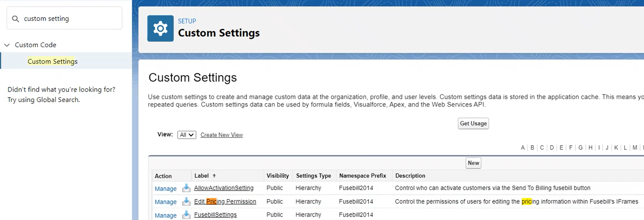Filter list by letter K
The height and width of the screenshot is (220, 644).
(x=616, y=148)
